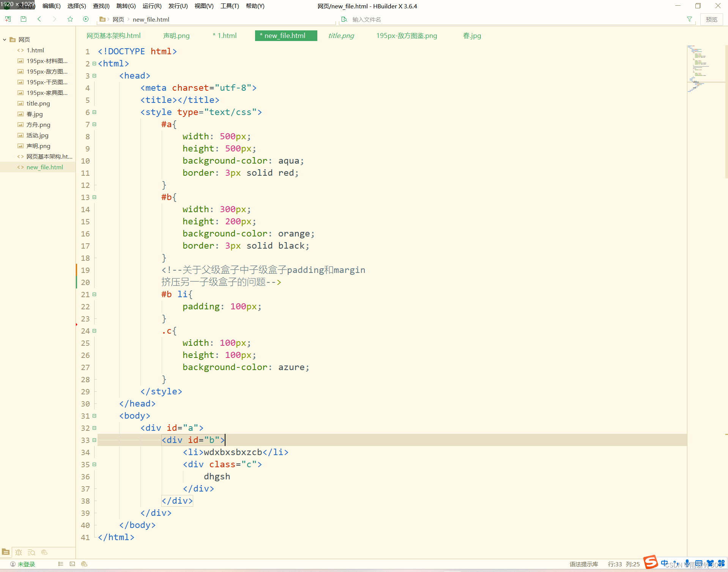Click the cloud globe icon in status bar
This screenshot has width=728, height=572.
point(84,564)
